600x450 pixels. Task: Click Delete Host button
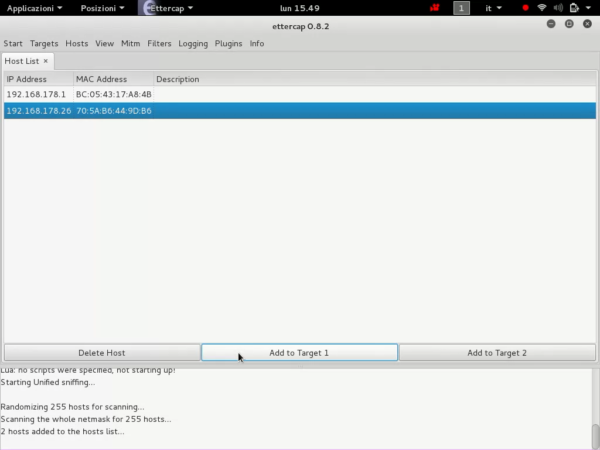(x=102, y=352)
